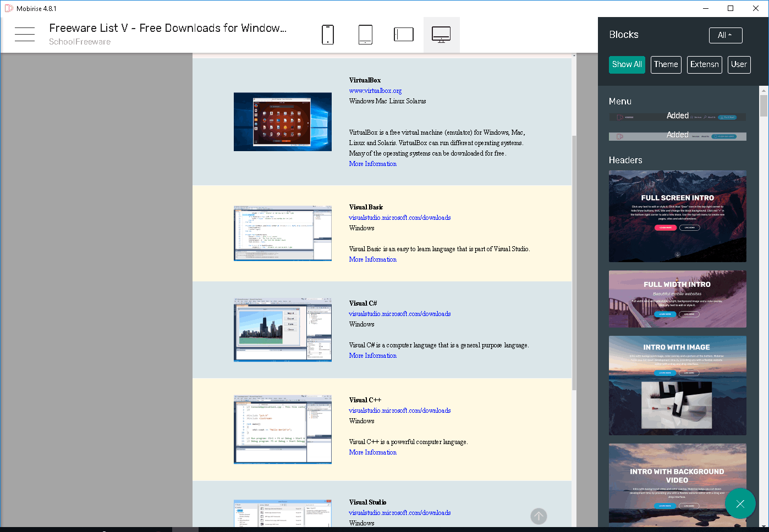769x532 pixels.
Task: Click the Visual C# screenshot image
Action: click(x=283, y=330)
